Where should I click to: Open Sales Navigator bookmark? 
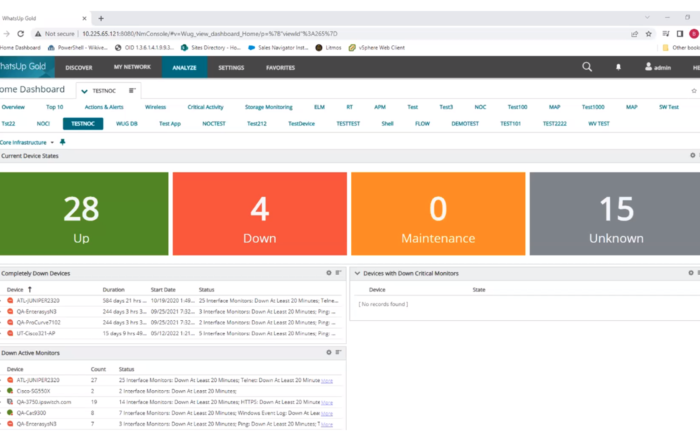[278, 47]
